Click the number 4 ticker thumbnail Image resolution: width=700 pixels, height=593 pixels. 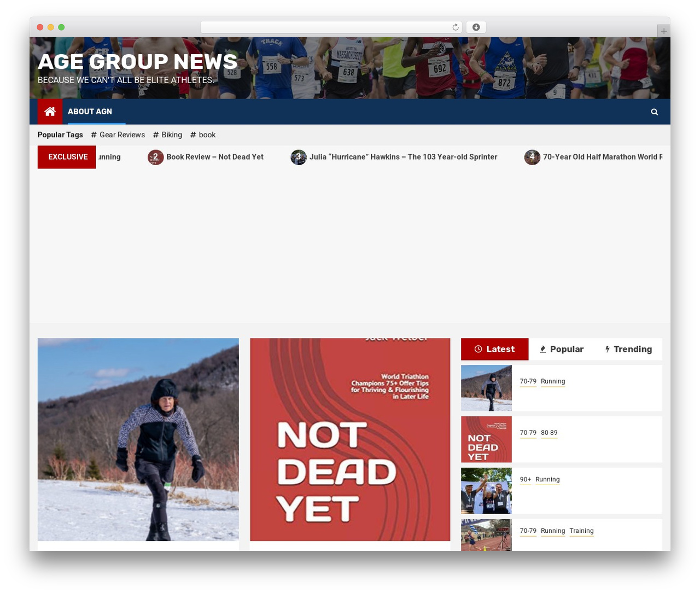click(x=532, y=158)
